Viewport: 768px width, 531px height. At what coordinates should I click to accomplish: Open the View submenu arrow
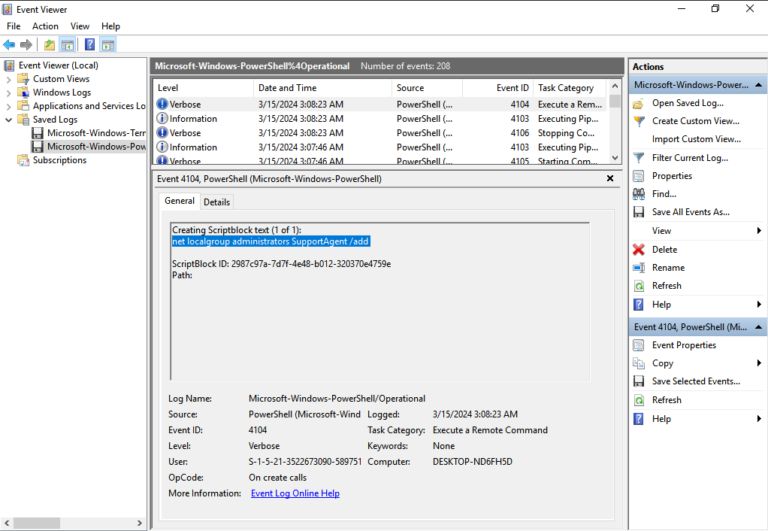click(x=759, y=231)
